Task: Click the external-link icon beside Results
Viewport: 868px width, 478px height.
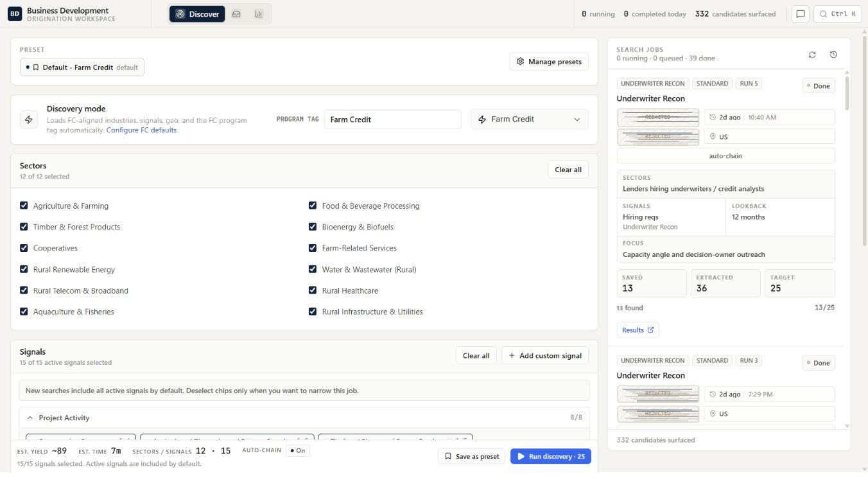Action: click(650, 330)
